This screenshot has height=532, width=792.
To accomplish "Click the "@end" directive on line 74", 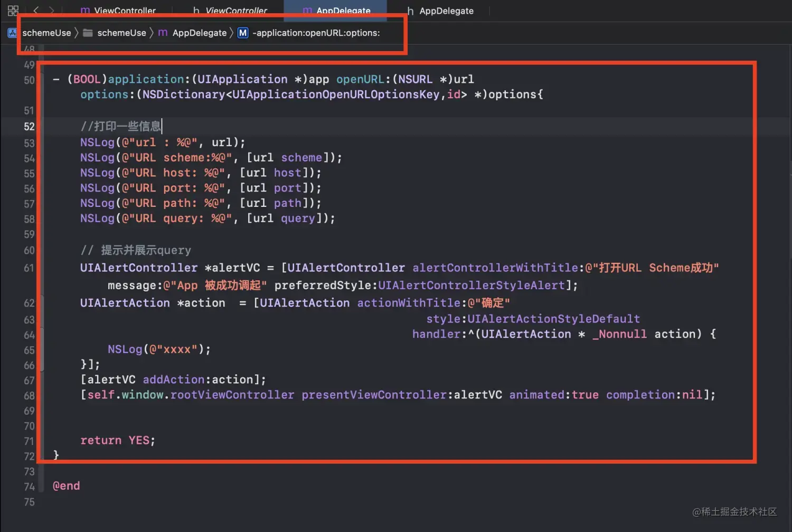I will 67,486.
